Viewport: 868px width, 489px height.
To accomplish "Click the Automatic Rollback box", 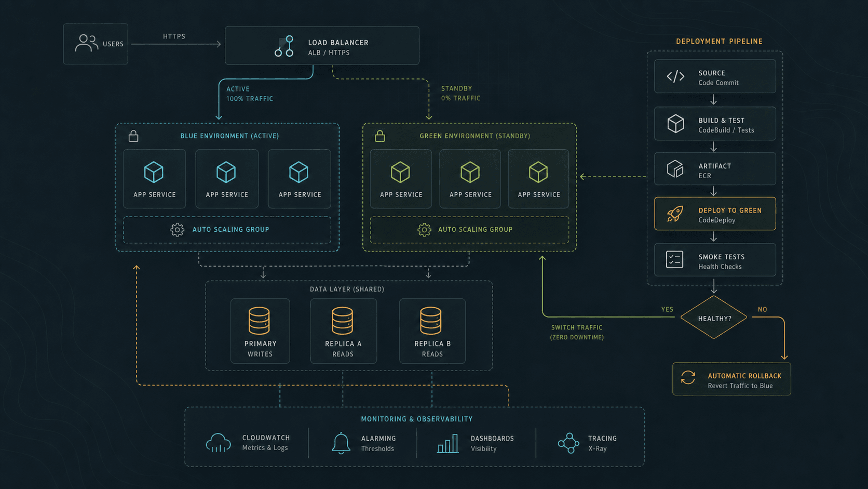I will tap(731, 379).
